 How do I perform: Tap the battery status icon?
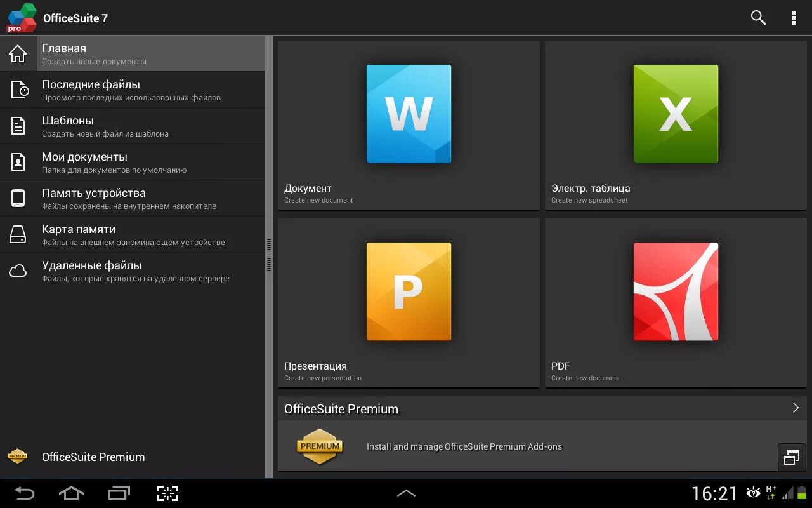801,493
